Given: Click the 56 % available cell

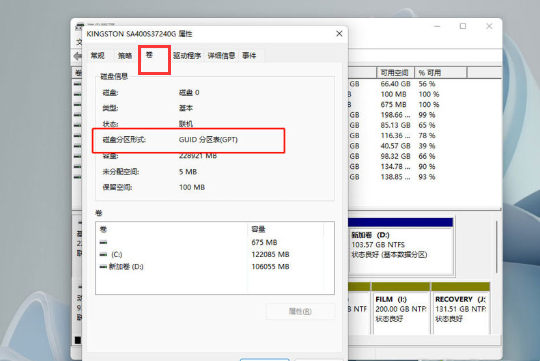Looking at the screenshot, I should pyautogui.click(x=427, y=84).
